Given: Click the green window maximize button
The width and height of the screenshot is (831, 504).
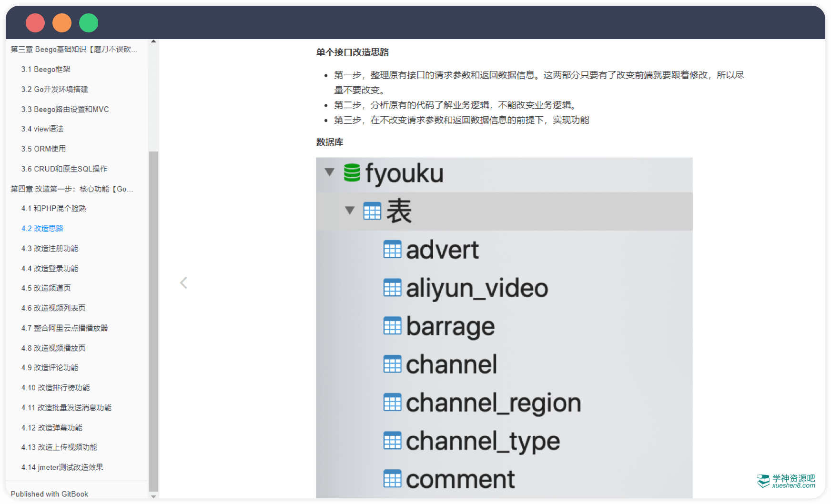Looking at the screenshot, I should coord(89,23).
